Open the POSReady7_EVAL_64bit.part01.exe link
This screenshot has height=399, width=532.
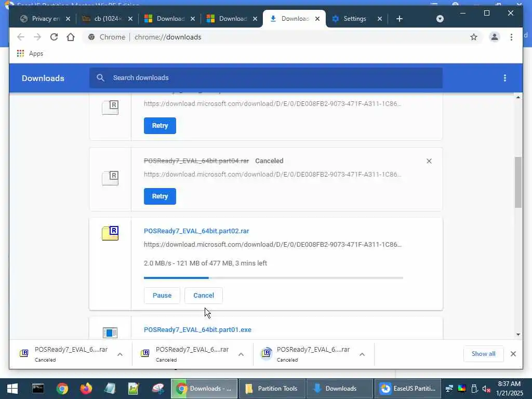197,330
